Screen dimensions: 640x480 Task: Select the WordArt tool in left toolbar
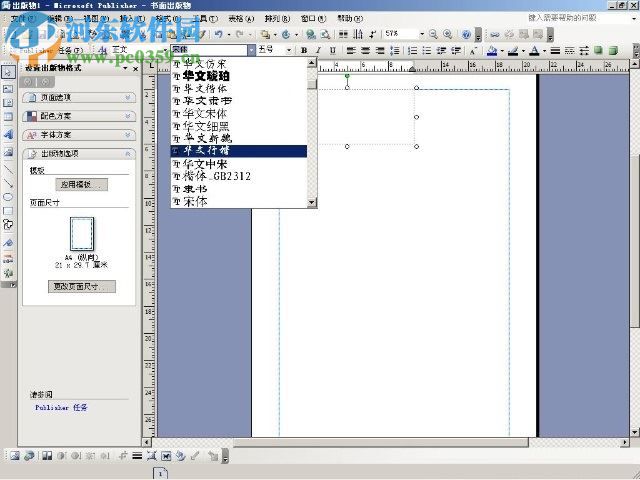click(8, 134)
